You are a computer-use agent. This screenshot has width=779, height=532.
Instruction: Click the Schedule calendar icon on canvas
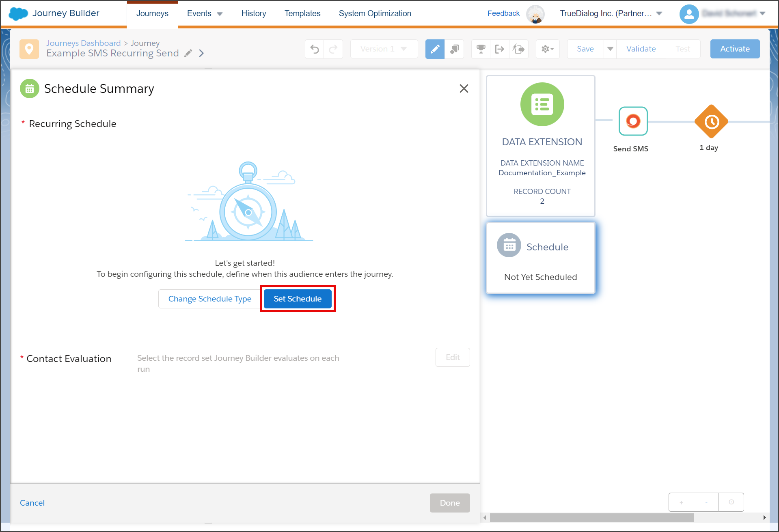[x=509, y=245]
